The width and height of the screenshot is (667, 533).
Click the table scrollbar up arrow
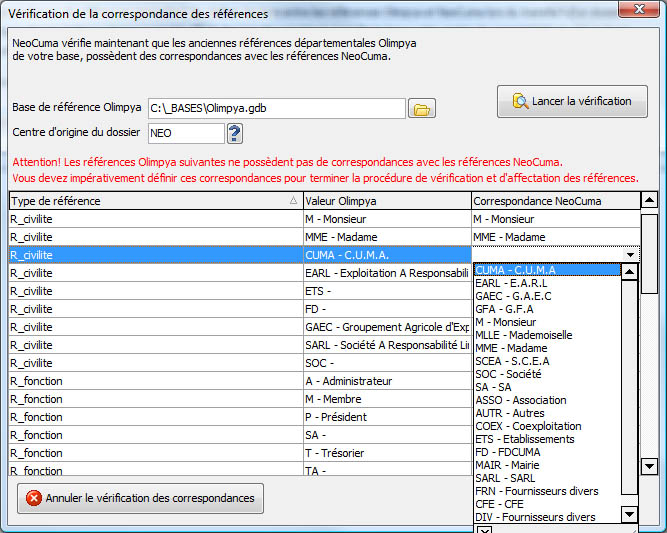click(650, 200)
